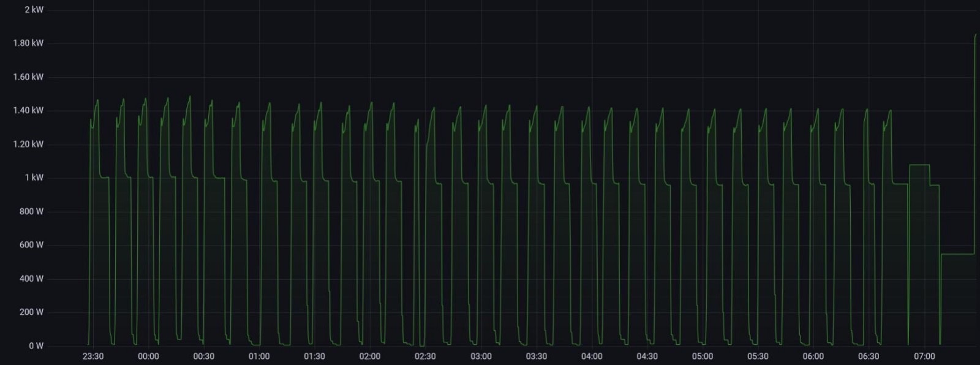Click the 06:30 time axis label
Screen dimensions: 980x365
(869, 356)
